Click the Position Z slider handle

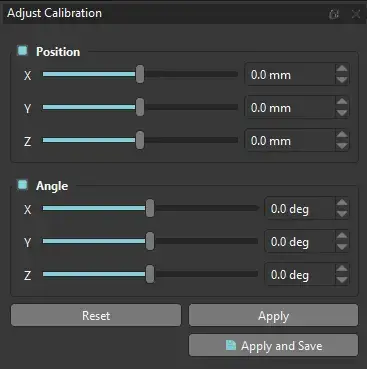(140, 140)
